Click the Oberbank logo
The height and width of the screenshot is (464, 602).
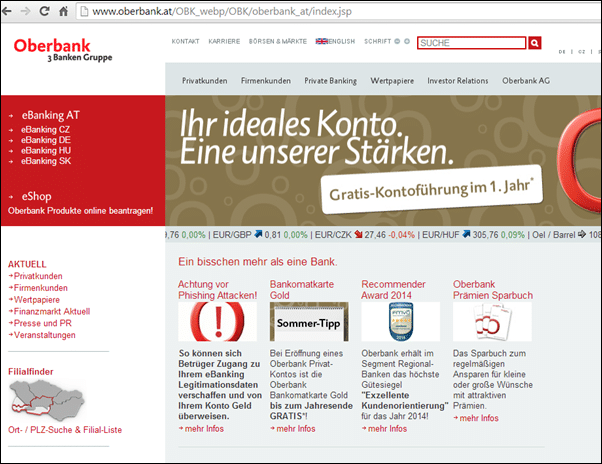[63, 50]
